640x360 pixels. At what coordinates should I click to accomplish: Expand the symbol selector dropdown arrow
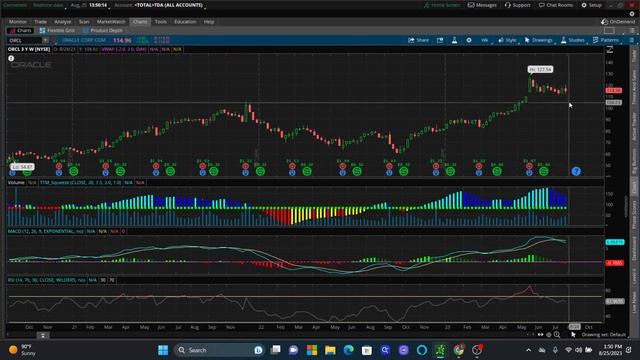[x=45, y=40]
